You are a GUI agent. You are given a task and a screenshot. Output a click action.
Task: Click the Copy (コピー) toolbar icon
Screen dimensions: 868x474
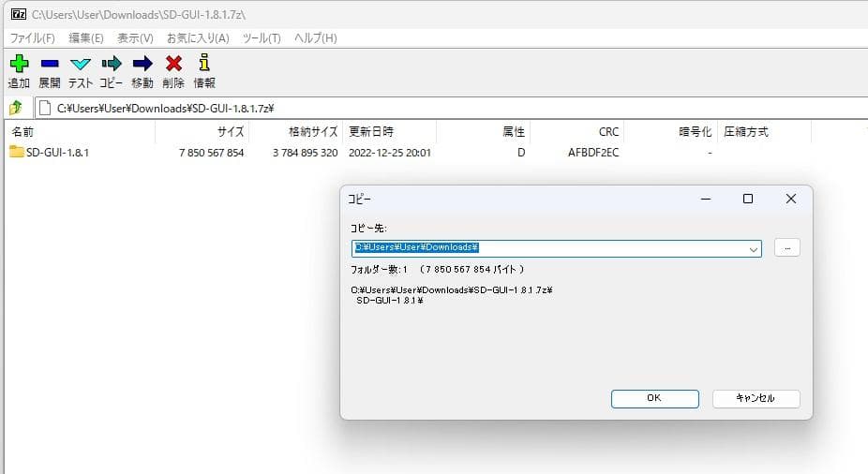(x=112, y=64)
